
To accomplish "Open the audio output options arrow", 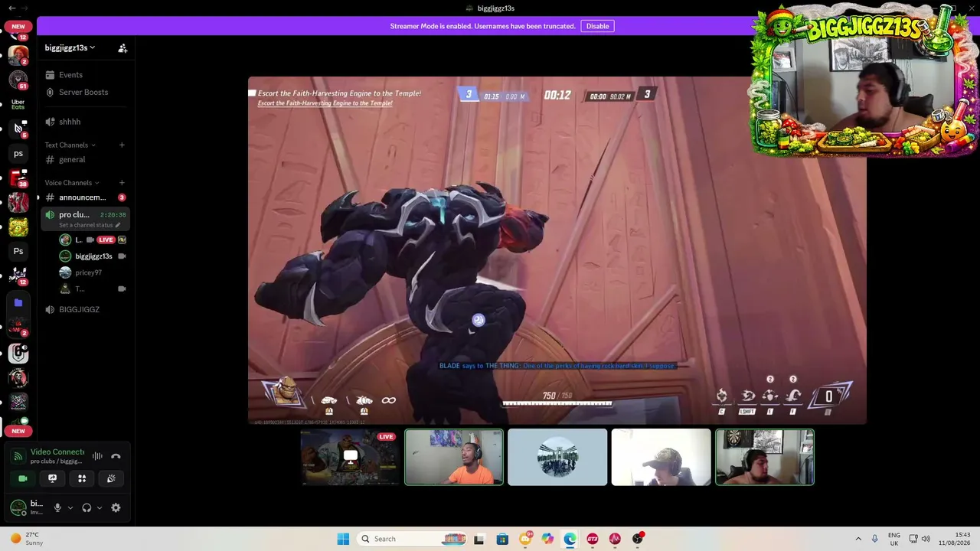I will [100, 507].
